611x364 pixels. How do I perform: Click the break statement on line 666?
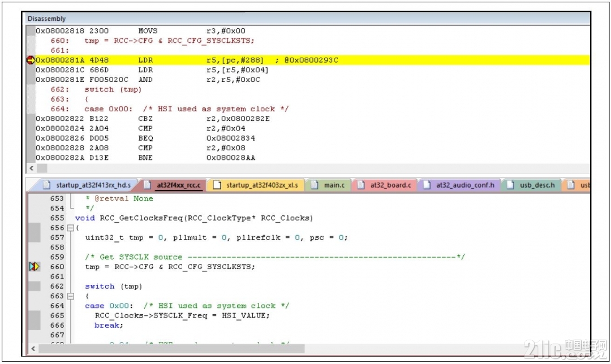click(109, 326)
